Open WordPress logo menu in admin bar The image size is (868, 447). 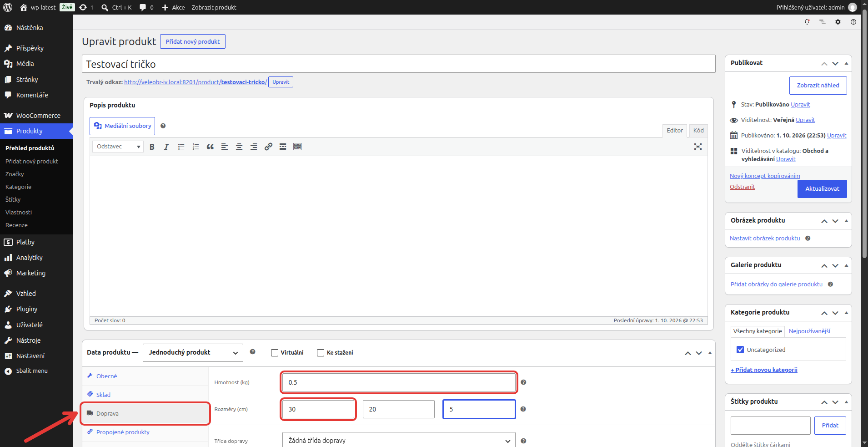coord(8,7)
